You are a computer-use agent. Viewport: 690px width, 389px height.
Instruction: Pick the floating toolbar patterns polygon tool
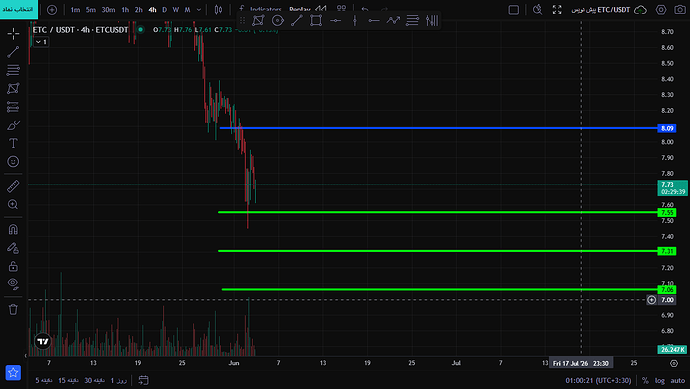[x=258, y=20]
